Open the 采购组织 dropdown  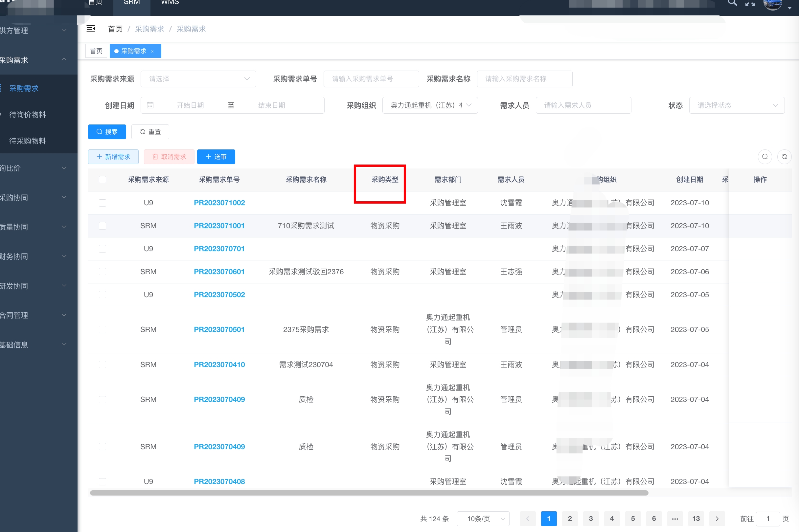[430, 105]
